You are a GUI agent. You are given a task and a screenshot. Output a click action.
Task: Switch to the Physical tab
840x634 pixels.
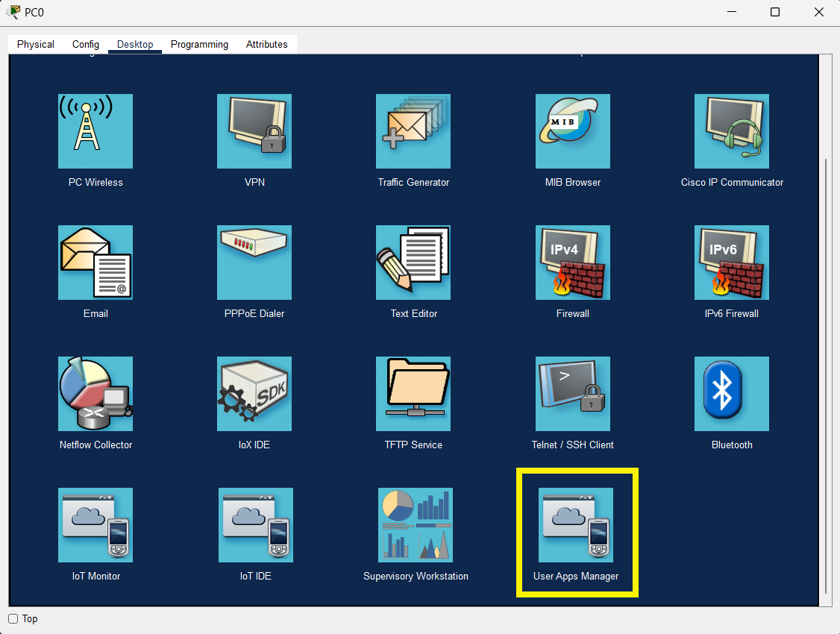tap(36, 45)
